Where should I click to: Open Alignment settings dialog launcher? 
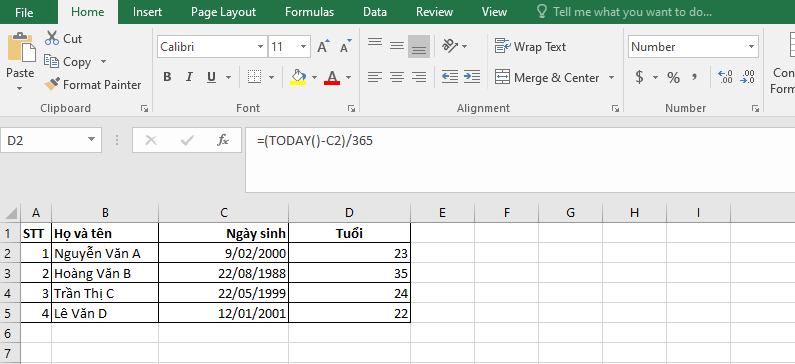[615, 108]
